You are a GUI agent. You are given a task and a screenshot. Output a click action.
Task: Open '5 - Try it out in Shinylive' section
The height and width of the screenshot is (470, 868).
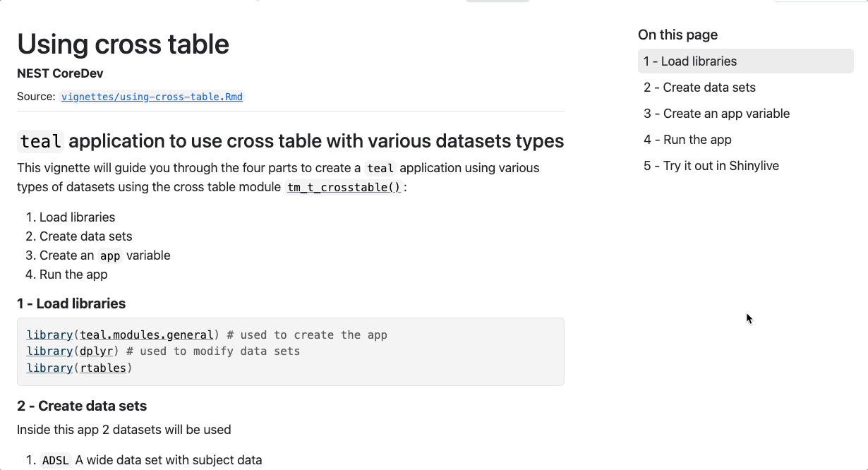tap(711, 166)
